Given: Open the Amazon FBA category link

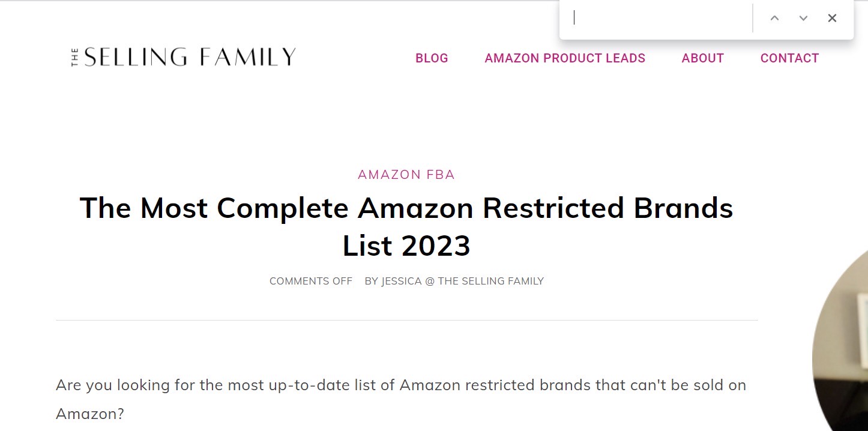Looking at the screenshot, I should click(406, 175).
